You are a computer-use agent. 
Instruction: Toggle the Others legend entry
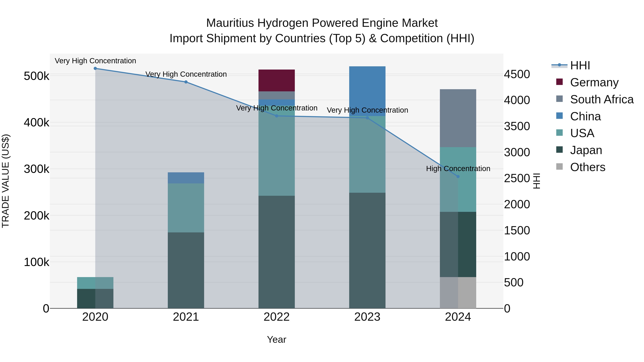(580, 167)
